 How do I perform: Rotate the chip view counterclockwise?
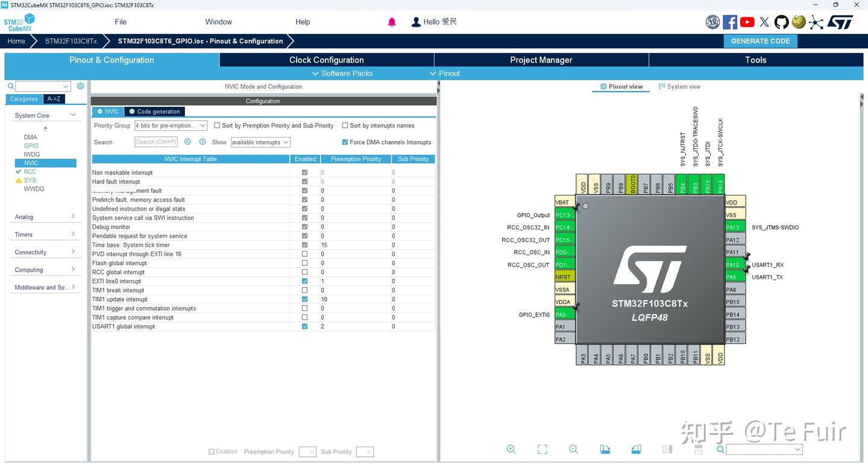[636, 449]
